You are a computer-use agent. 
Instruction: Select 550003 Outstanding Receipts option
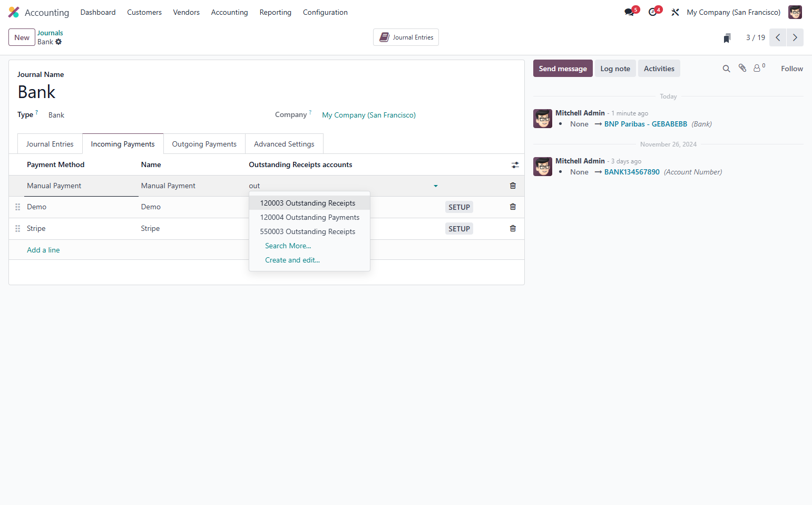(x=309, y=231)
